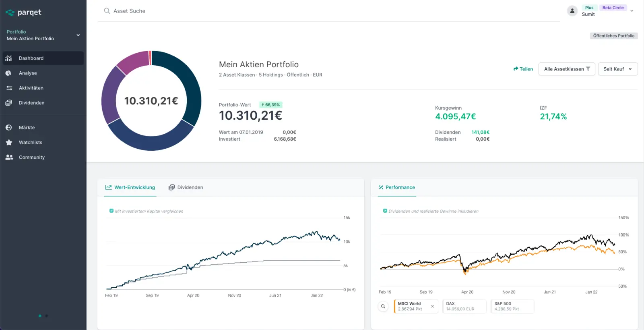Image resolution: width=644 pixels, height=330 pixels.
Task: Click the user profile avatar icon
Action: coord(572,11)
